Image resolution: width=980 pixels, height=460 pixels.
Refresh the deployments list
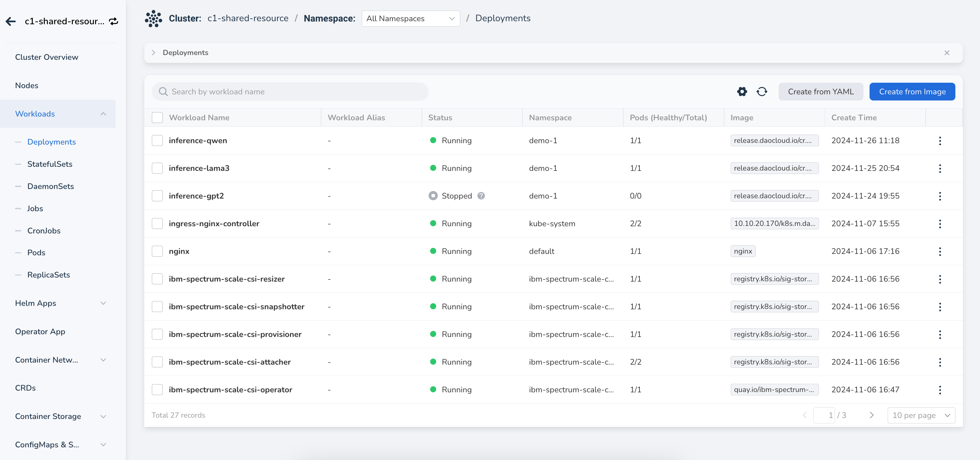(762, 92)
